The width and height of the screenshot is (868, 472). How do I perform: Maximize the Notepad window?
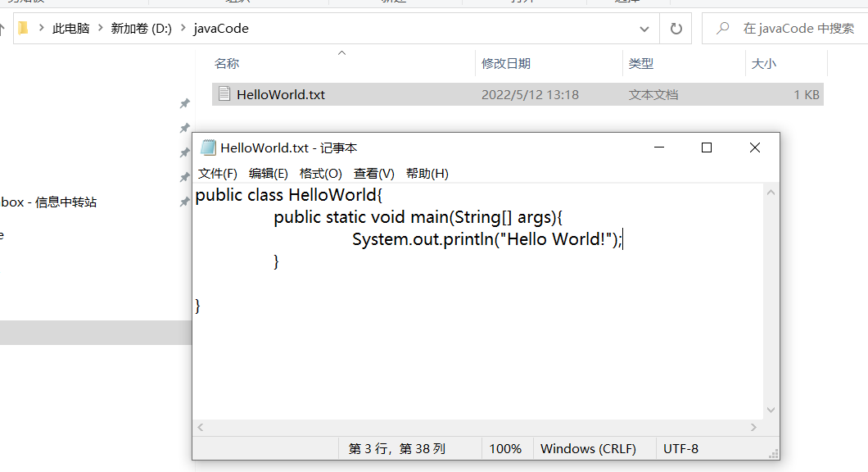pyautogui.click(x=707, y=147)
